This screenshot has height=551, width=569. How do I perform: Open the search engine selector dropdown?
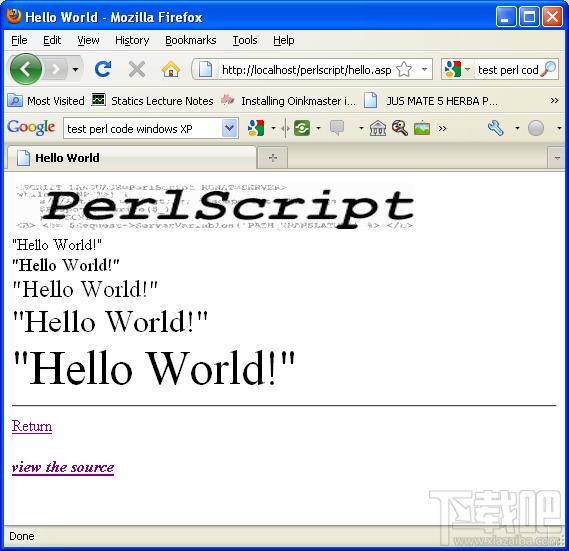pos(468,69)
